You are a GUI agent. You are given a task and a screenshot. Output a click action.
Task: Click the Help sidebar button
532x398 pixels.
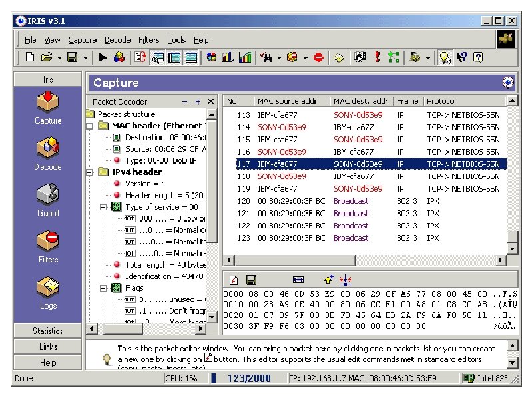(x=48, y=363)
